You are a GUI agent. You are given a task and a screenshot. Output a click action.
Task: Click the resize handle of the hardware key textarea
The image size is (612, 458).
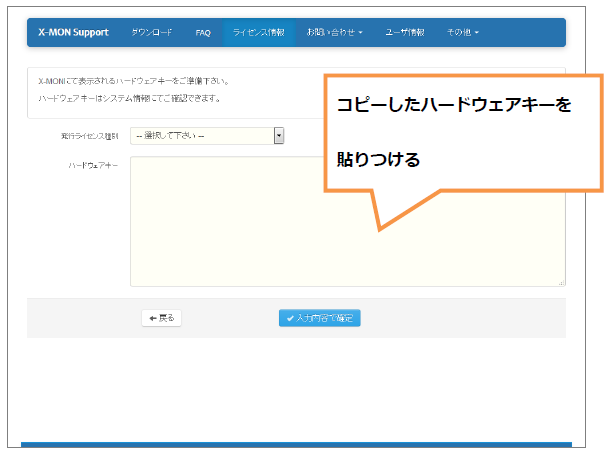click(x=561, y=283)
